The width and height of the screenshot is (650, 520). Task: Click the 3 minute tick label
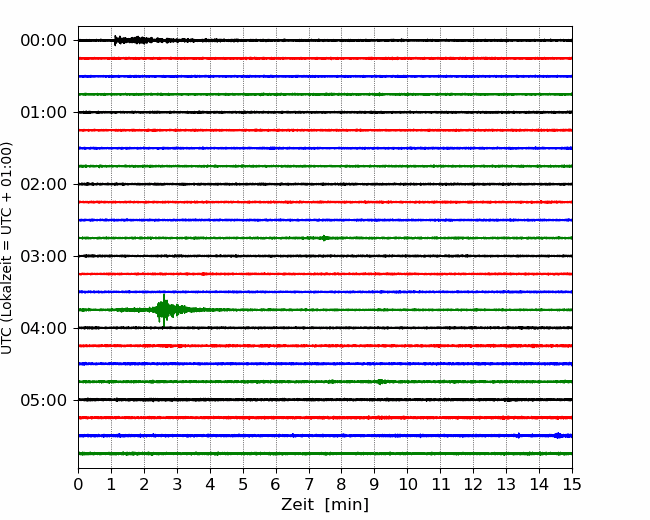[177, 485]
